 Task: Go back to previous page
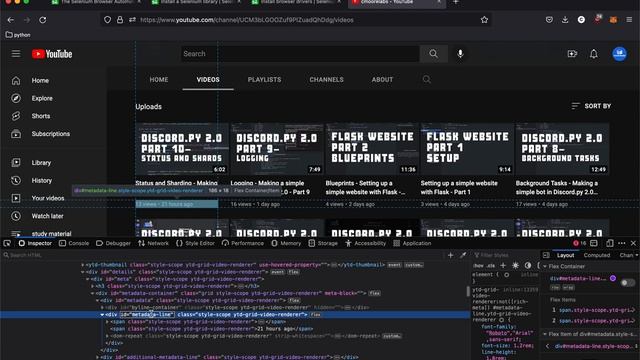[x=11, y=20]
